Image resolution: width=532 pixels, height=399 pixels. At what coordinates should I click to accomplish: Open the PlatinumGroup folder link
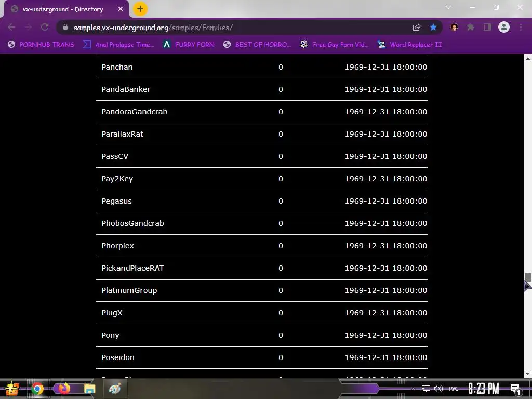point(129,290)
